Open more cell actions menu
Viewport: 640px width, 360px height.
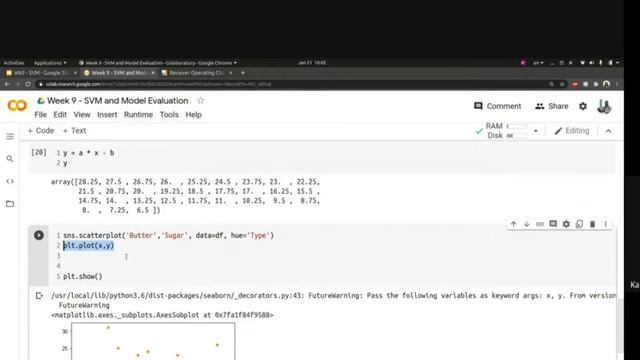pyautogui.click(x=606, y=224)
